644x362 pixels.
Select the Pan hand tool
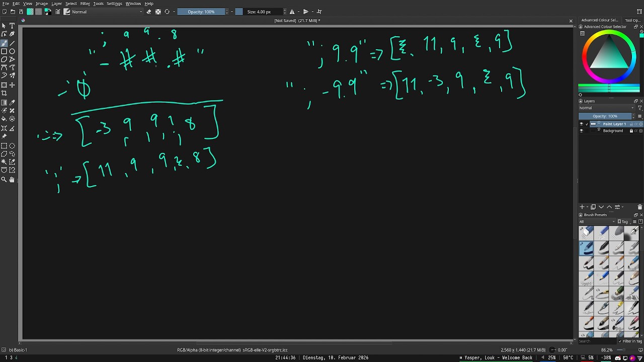tap(12, 179)
